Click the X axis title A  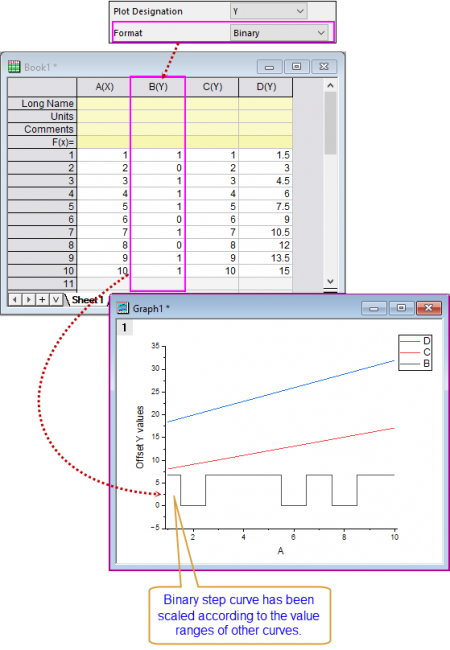point(281,551)
